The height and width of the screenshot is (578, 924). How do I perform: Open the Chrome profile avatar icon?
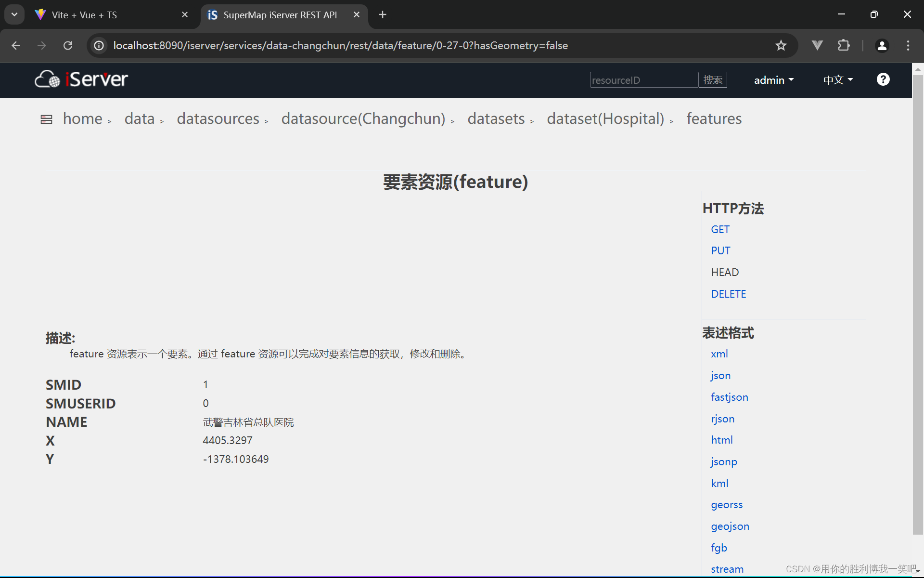tap(882, 45)
